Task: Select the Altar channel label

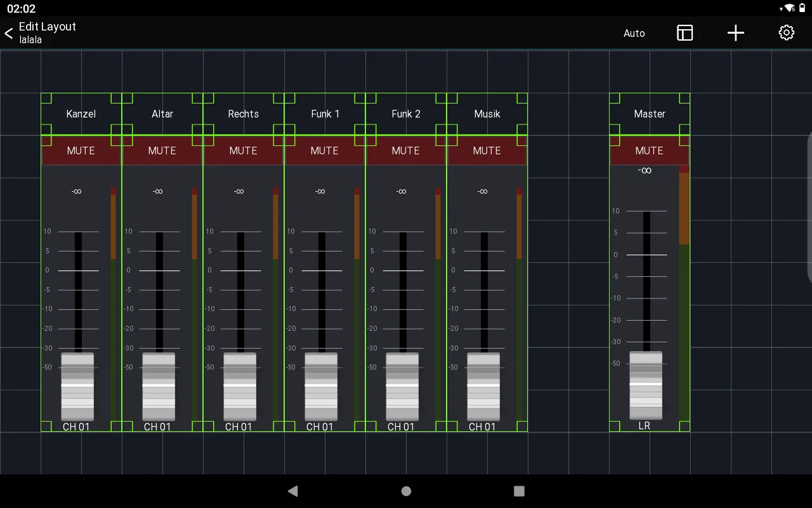Action: pos(162,114)
